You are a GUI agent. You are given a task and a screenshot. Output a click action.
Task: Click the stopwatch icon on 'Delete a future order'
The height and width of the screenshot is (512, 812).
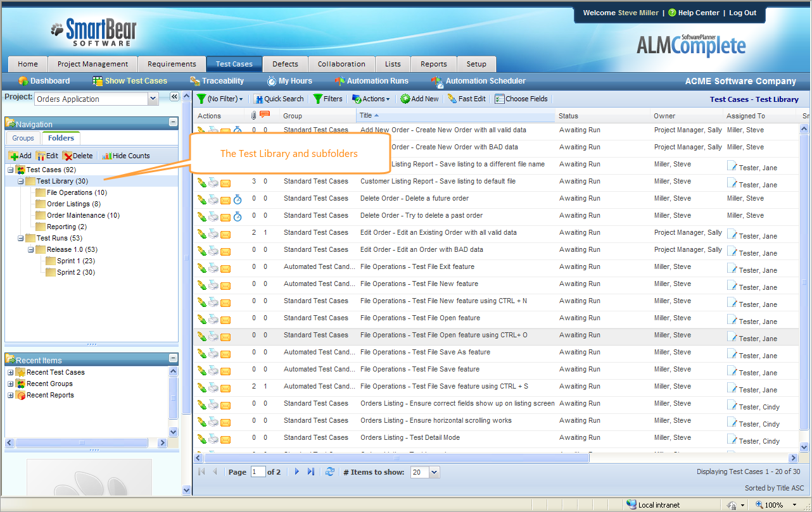(x=238, y=199)
